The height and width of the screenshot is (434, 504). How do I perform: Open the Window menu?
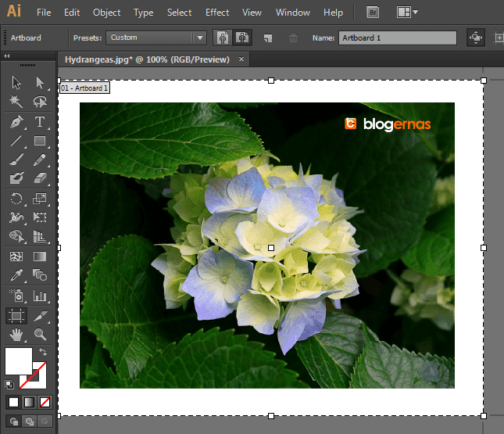pos(293,13)
